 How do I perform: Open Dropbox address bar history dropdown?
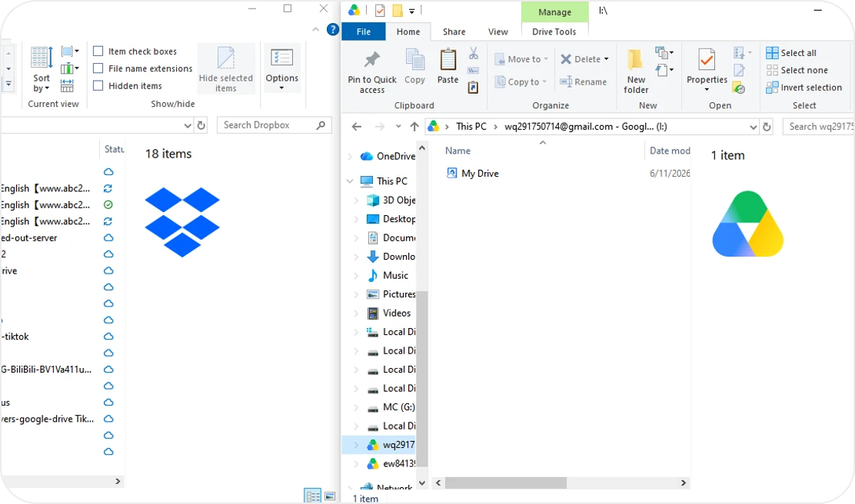click(188, 125)
